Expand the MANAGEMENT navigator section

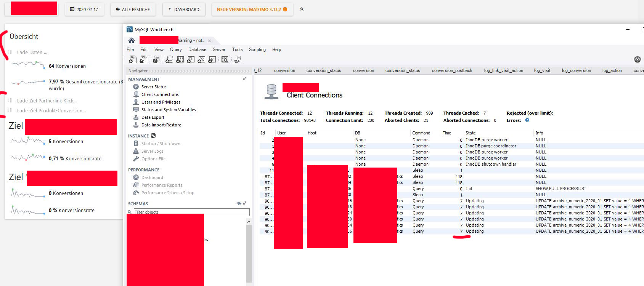(x=245, y=78)
